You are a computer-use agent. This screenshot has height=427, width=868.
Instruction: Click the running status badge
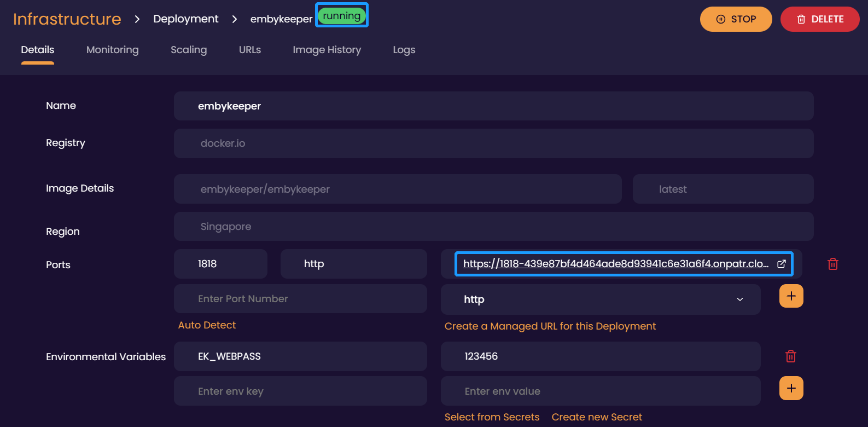click(x=342, y=16)
